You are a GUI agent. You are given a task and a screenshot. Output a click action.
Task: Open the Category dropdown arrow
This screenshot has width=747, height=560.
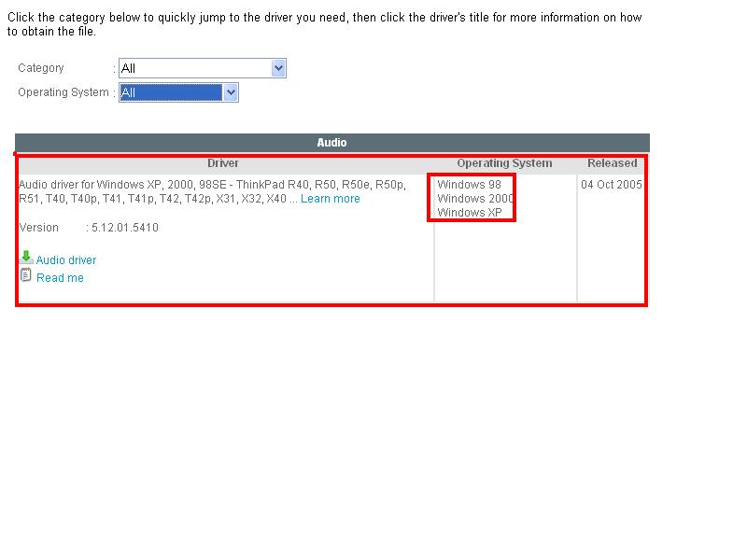coord(278,68)
